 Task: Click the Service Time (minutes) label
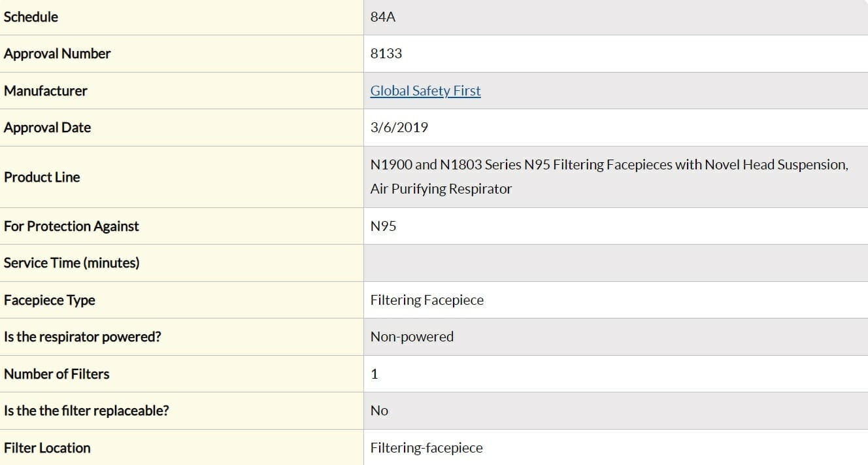(72, 263)
